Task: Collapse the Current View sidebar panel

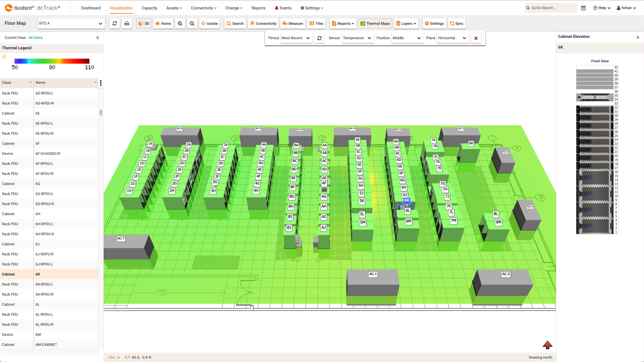Action: click(98, 38)
